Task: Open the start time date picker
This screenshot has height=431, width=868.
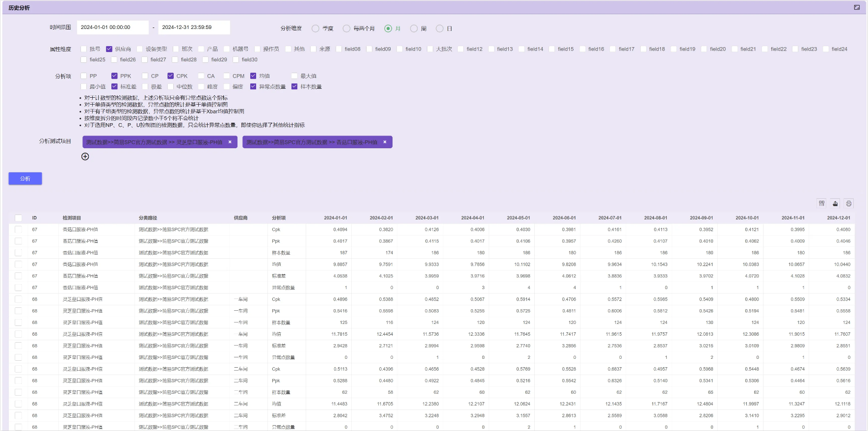Action: (x=112, y=27)
